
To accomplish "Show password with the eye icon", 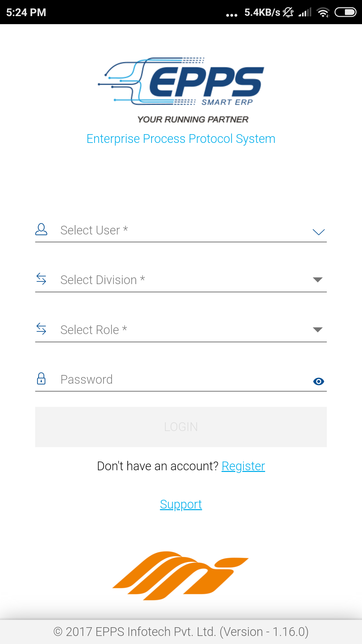I will coord(318,381).
